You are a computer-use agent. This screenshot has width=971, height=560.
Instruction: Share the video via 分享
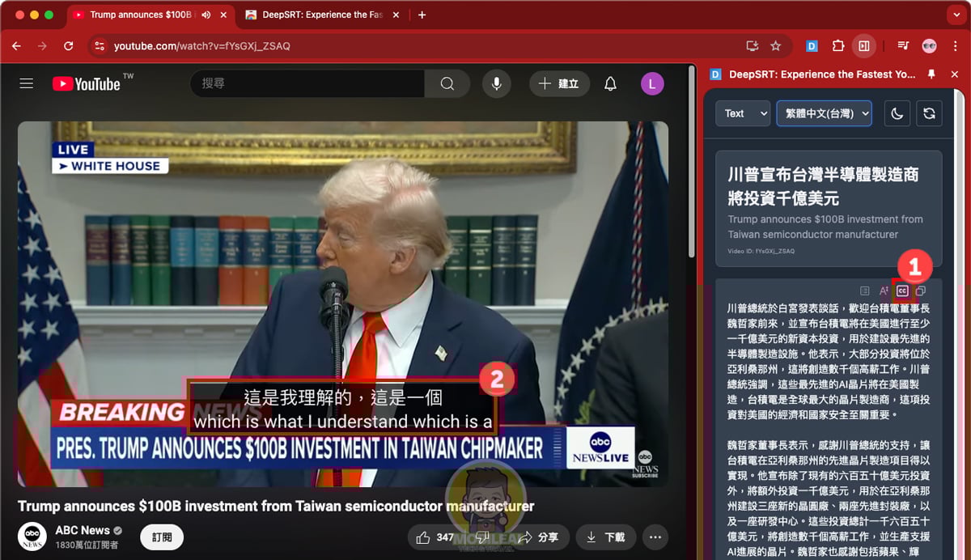tap(538, 537)
